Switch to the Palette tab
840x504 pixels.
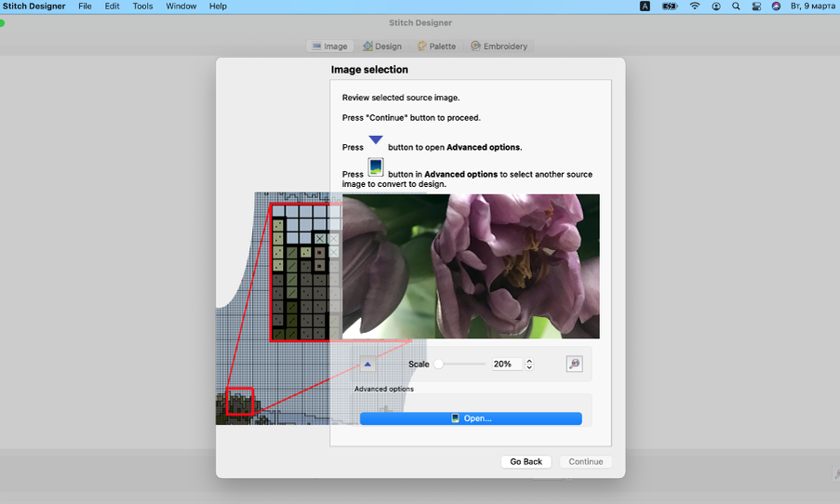pos(436,46)
